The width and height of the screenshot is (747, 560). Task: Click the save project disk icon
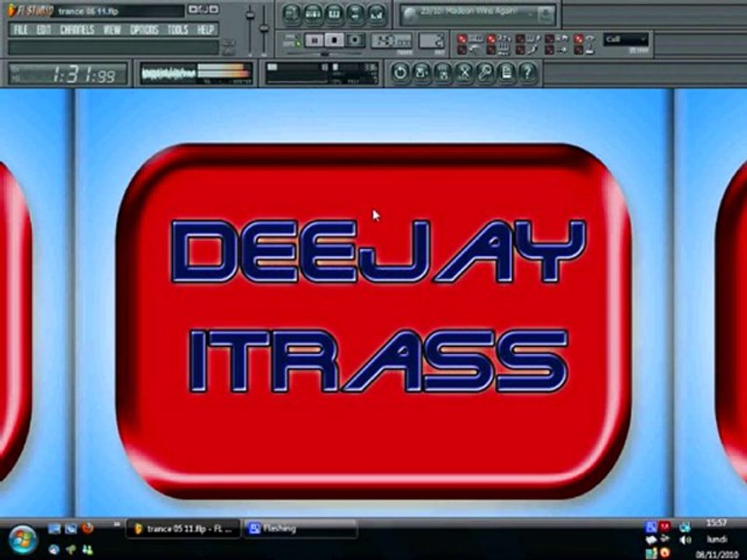[x=422, y=73]
